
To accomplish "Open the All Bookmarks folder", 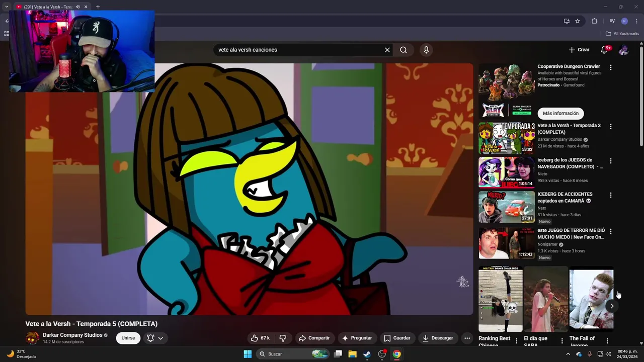I will 622,34.
